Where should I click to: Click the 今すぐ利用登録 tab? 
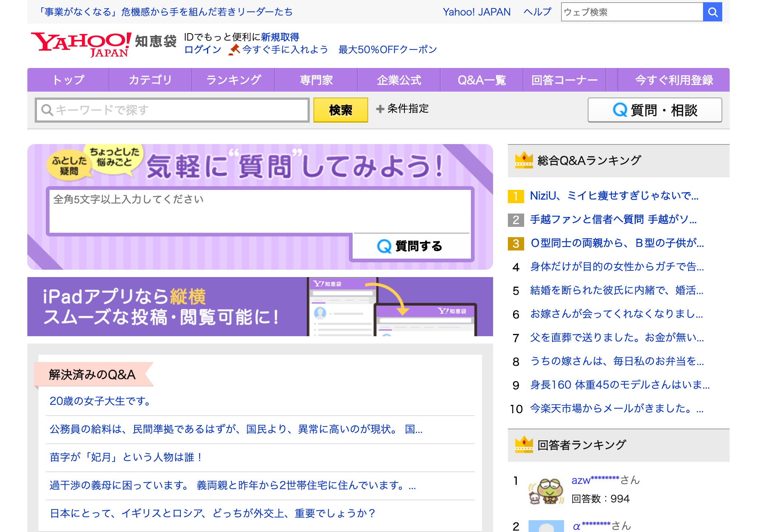[x=673, y=80]
